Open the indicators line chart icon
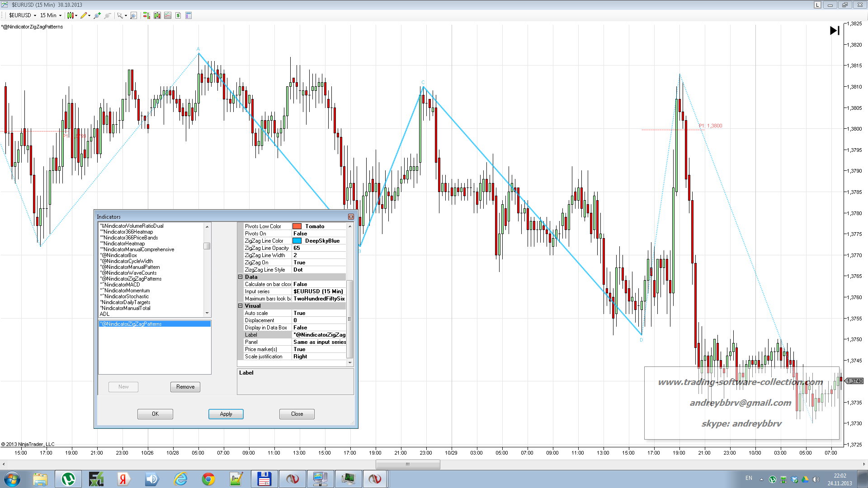Viewport: 868px width, 488px height. pos(168,15)
